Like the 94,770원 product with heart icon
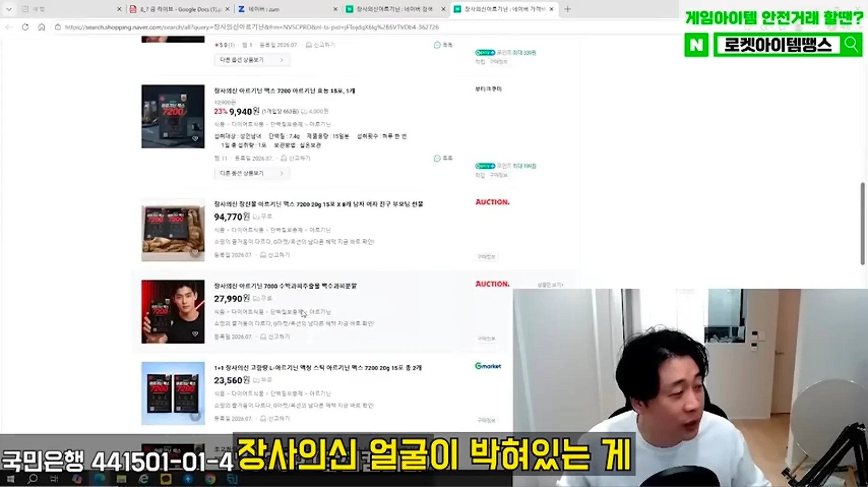Image resolution: width=868 pixels, height=487 pixels. (x=195, y=252)
